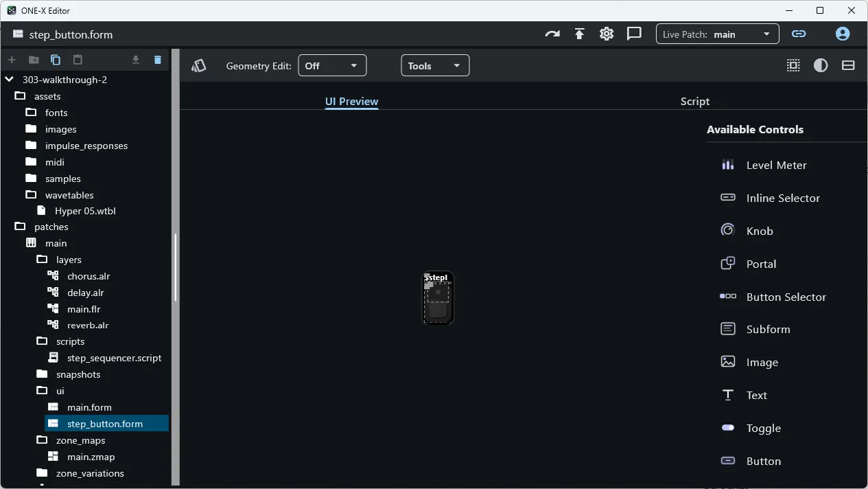The width and height of the screenshot is (868, 489).
Task: Click the new folder icon in sidebar toolbar
Action: 34,60
